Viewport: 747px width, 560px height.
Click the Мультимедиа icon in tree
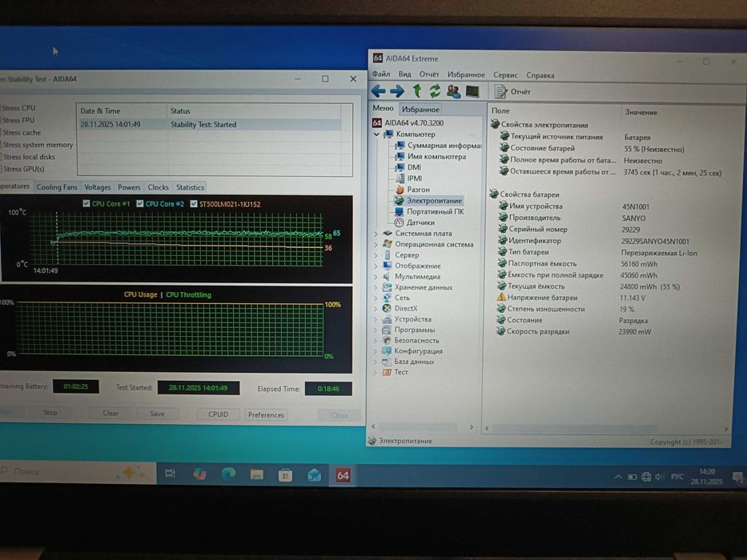tap(387, 276)
